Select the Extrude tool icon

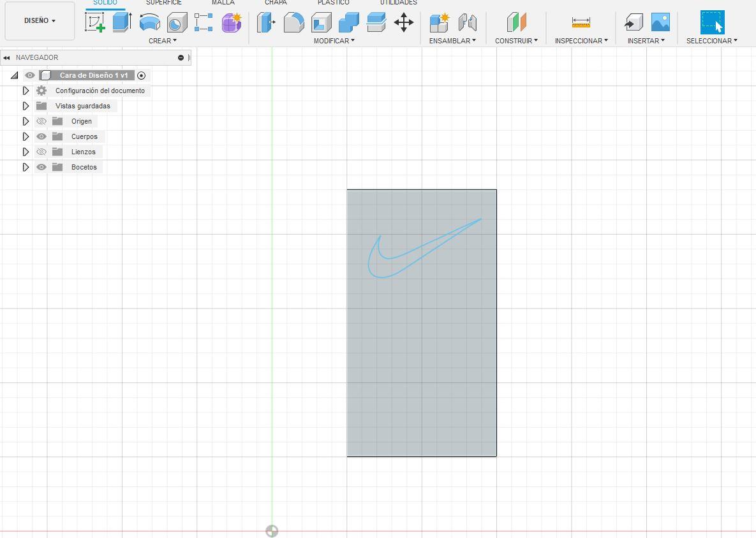pyautogui.click(x=122, y=22)
